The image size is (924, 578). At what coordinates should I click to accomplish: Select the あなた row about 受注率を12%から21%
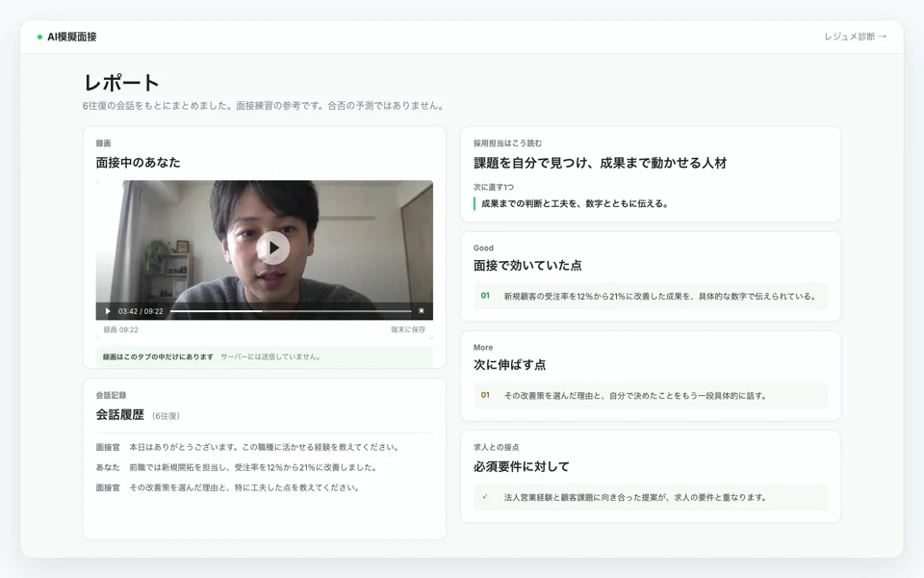(x=265, y=467)
